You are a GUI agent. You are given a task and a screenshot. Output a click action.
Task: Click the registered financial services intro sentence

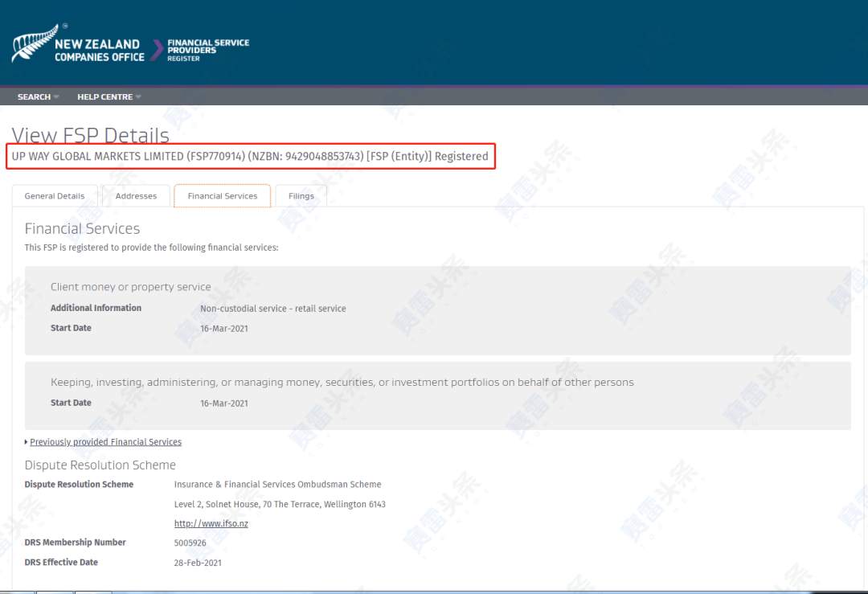tap(151, 248)
